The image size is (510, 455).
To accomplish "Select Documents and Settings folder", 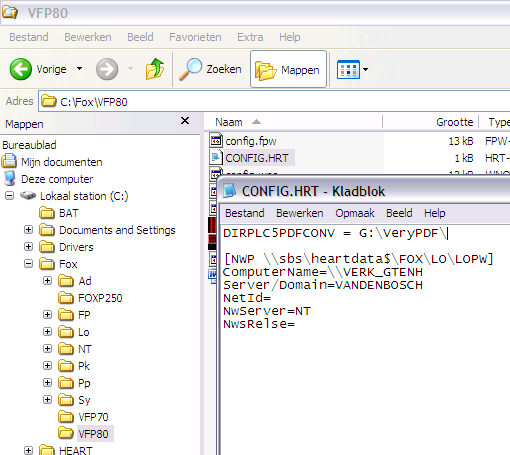I will click(x=117, y=230).
